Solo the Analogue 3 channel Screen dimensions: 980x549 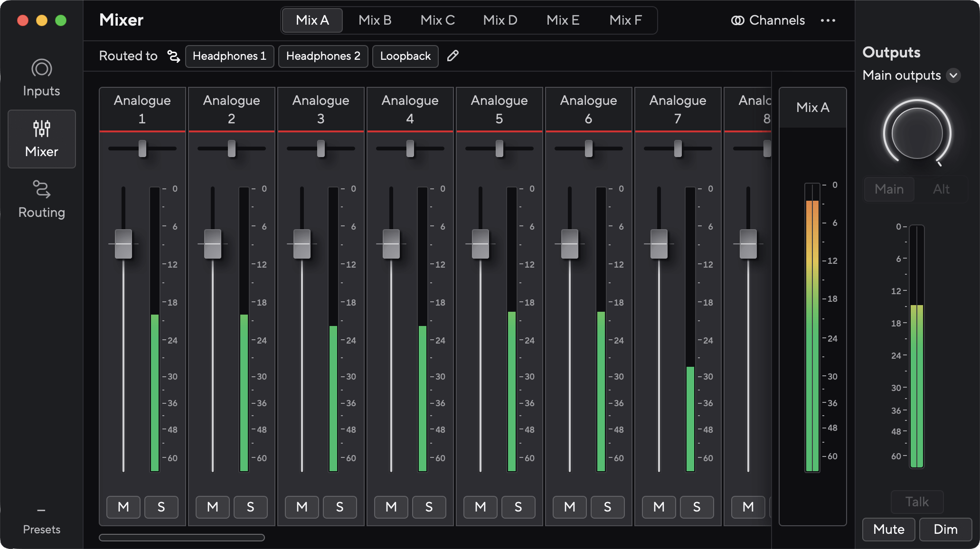coord(339,507)
